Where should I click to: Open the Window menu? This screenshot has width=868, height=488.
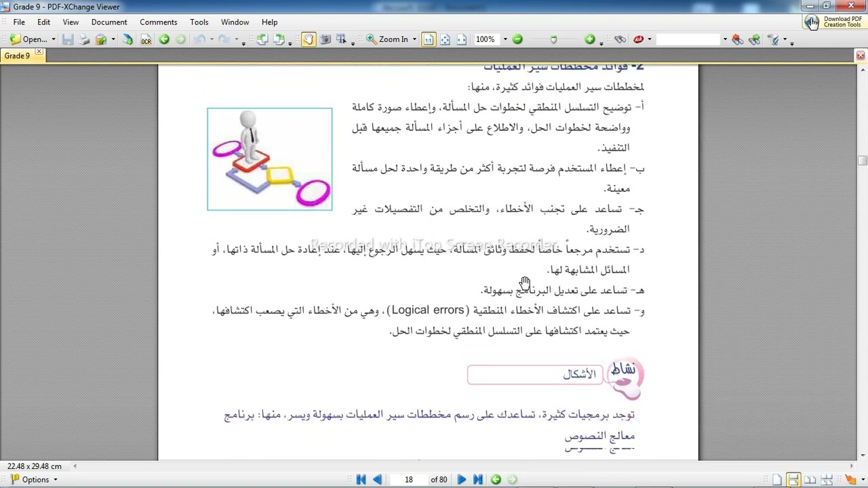click(235, 22)
